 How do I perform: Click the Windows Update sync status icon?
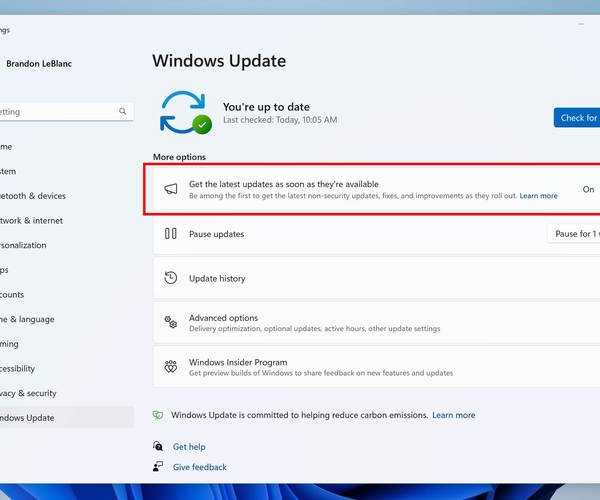(186, 112)
